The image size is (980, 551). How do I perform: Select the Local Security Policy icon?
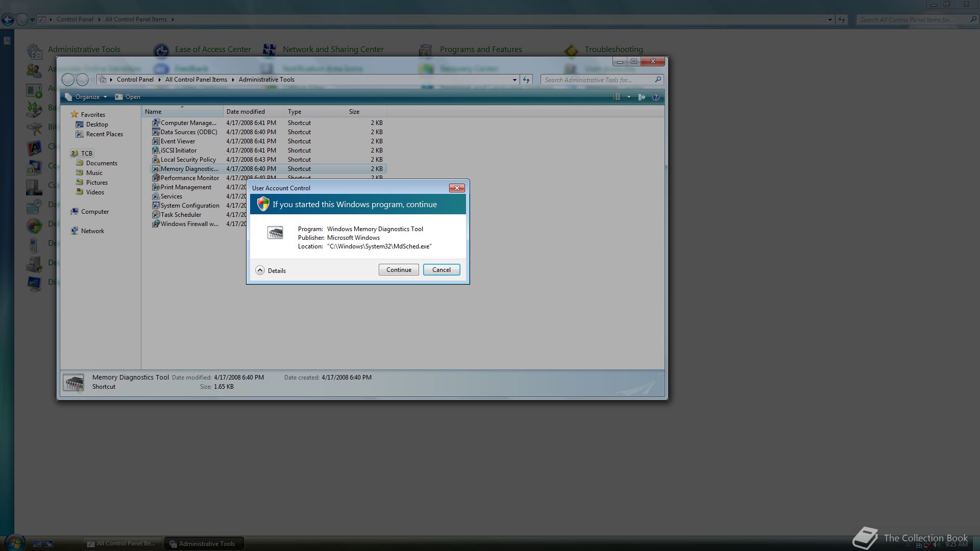156,160
